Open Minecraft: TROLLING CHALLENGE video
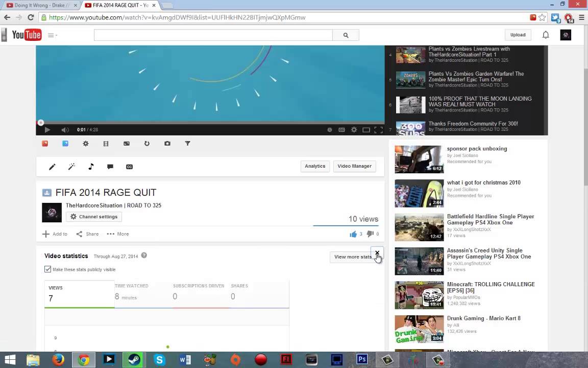588x368 pixels. (491, 287)
